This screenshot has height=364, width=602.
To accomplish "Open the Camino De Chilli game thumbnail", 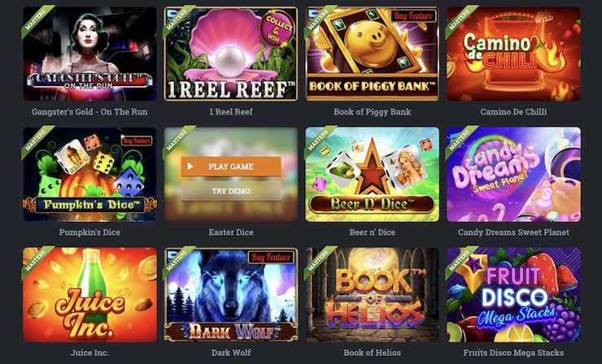I will [x=513, y=54].
